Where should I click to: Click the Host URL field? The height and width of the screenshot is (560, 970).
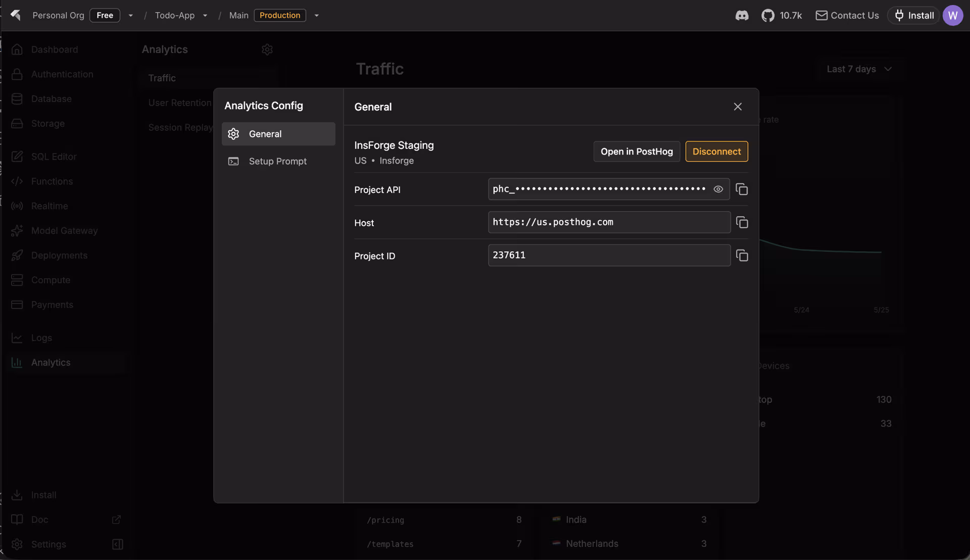(609, 222)
